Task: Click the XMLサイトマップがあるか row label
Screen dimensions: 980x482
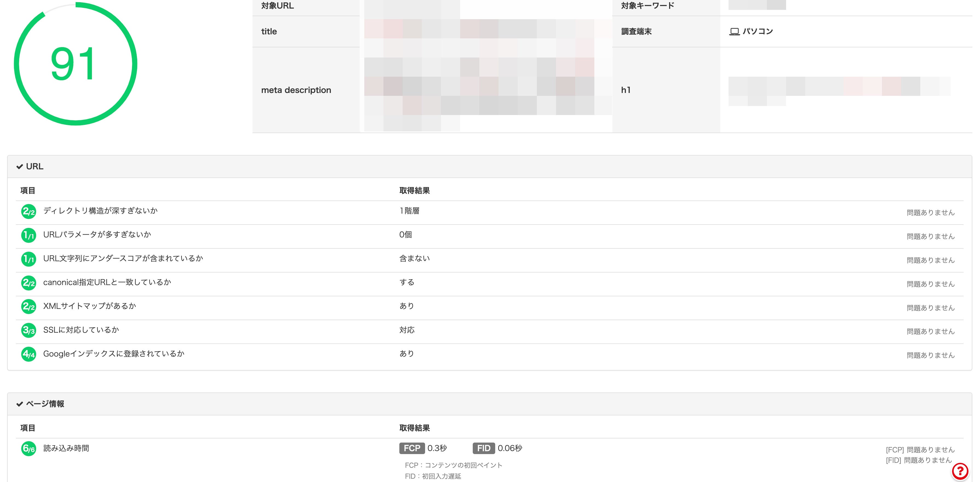Action: (x=89, y=306)
